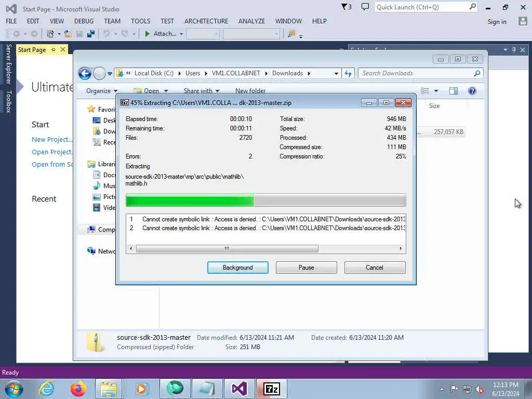Open the Windows Start menu
532x399 pixels.
pyautogui.click(x=13, y=389)
